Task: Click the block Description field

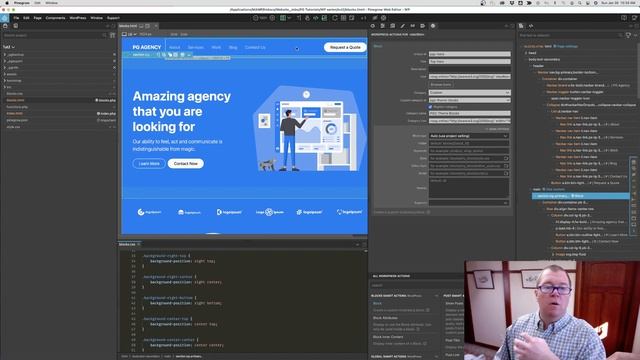Action: [469, 69]
